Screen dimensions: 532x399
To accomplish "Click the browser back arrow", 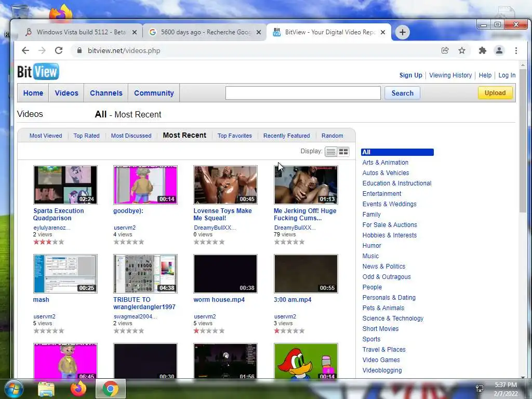I will (25, 50).
